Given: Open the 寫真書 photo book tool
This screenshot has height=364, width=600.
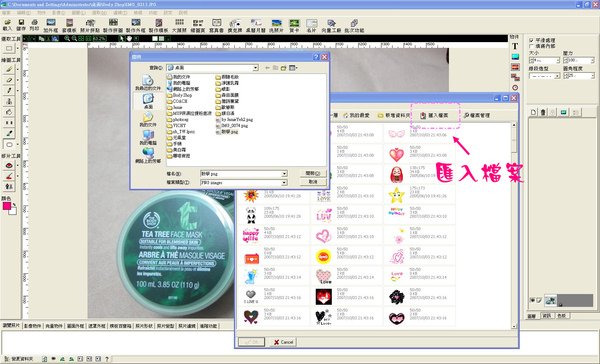Looking at the screenshot, I should pyautogui.click(x=216, y=25).
